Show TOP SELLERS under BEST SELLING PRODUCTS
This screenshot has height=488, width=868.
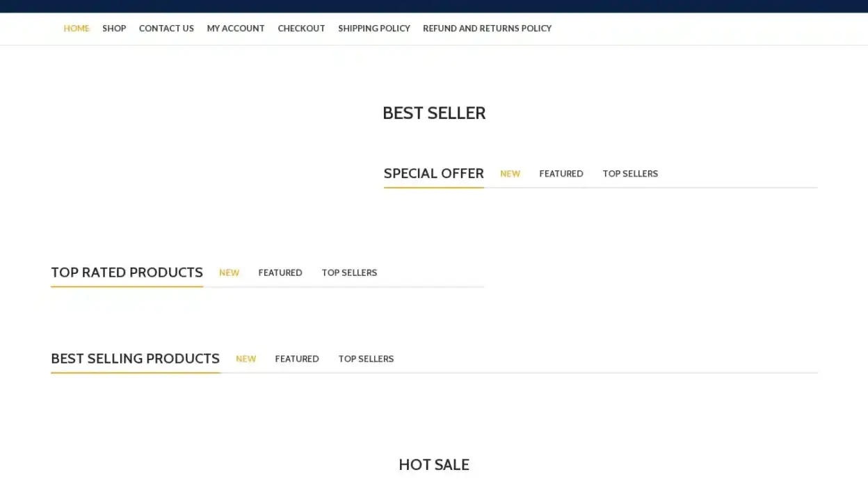tap(366, 359)
